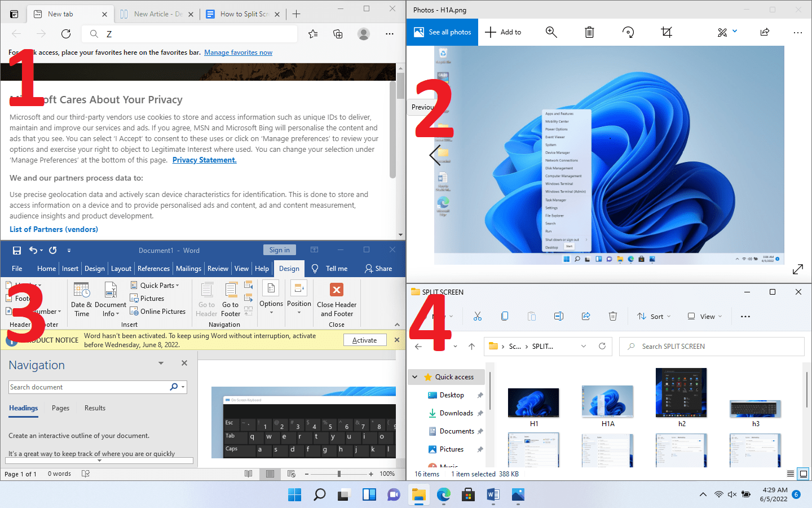Screen dimensions: 812x508
Task: Switch File Explorer to large thumbnails view
Action: [804, 474]
